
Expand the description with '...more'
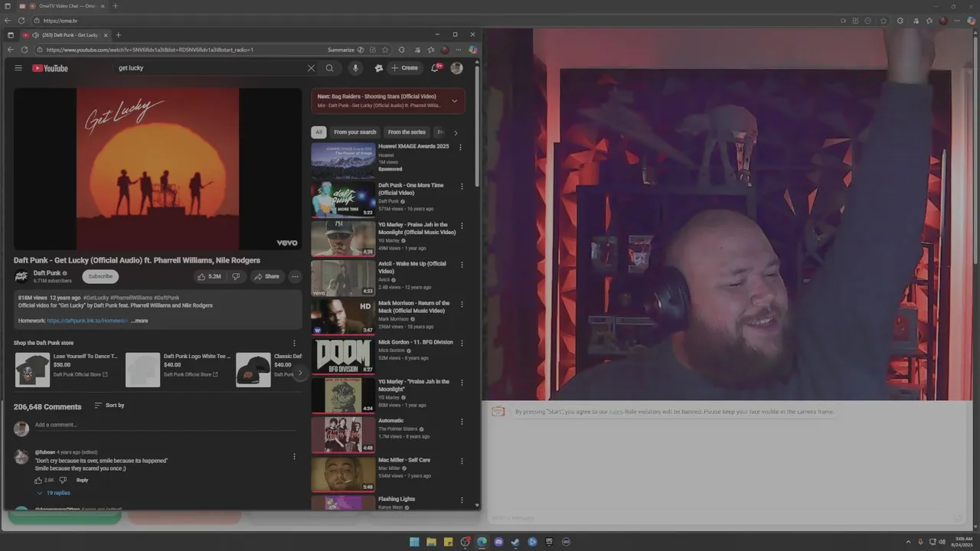click(139, 321)
